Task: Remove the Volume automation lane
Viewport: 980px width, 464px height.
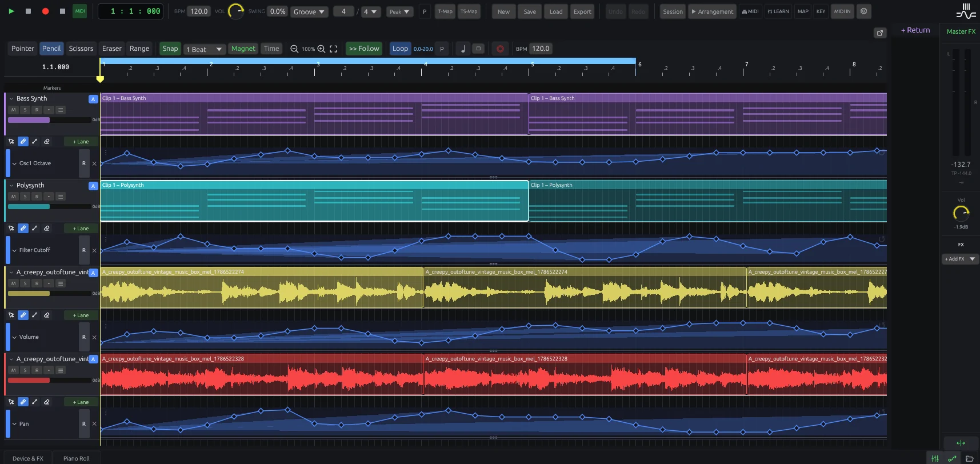Action: coord(94,337)
